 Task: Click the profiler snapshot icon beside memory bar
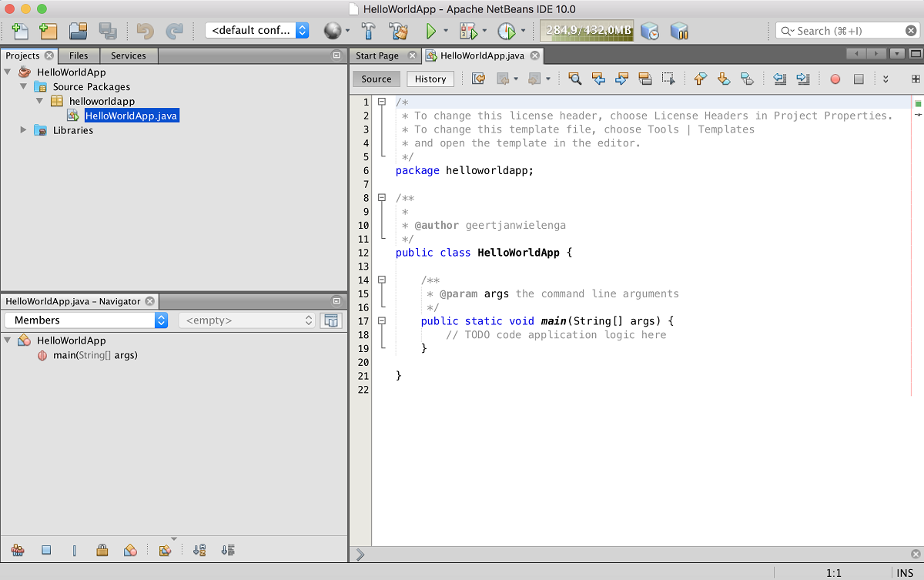[651, 31]
